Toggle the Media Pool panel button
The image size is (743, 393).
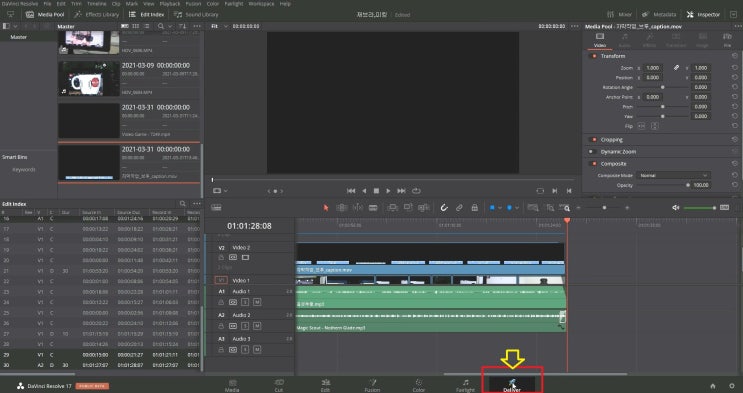(45, 15)
